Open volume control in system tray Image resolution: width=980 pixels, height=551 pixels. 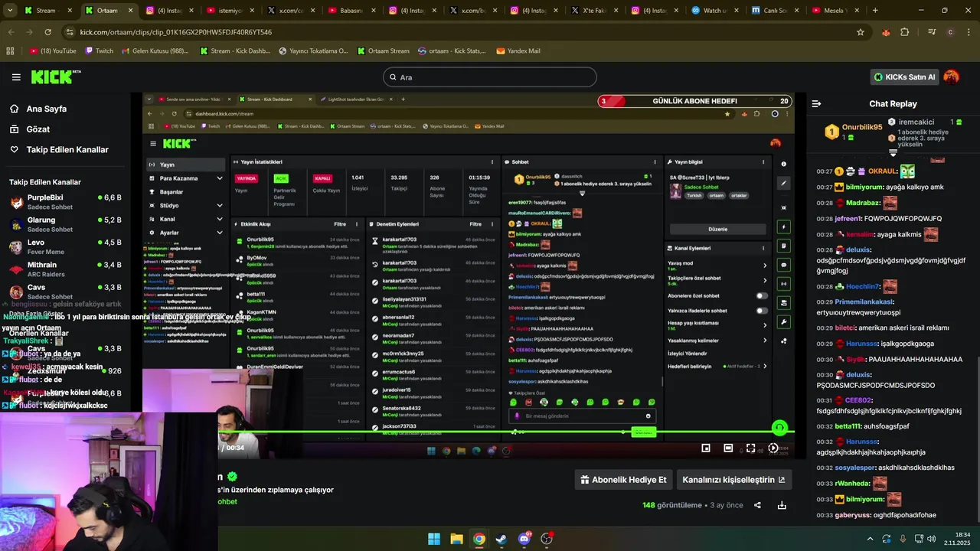pos(932,539)
